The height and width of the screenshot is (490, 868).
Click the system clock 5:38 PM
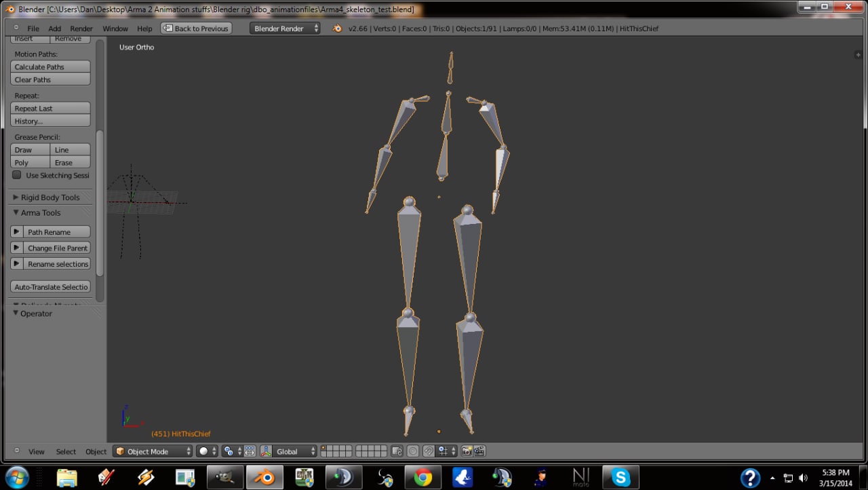(835, 472)
